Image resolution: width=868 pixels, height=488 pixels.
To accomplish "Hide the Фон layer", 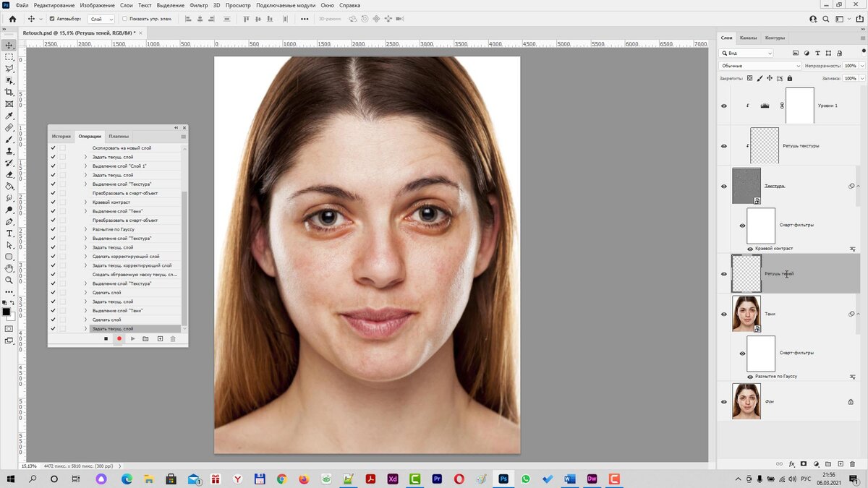I will tap(724, 401).
